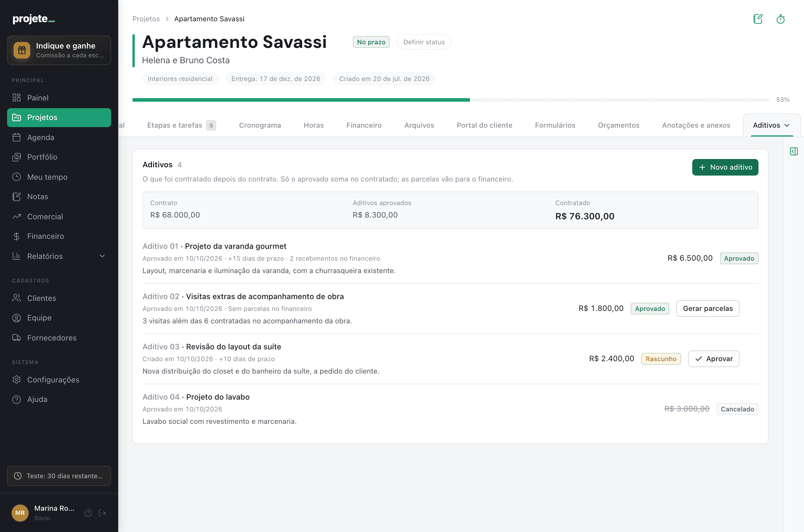Open the Financeiro project tab
Screen dimensions: 804x532
[x=364, y=125]
